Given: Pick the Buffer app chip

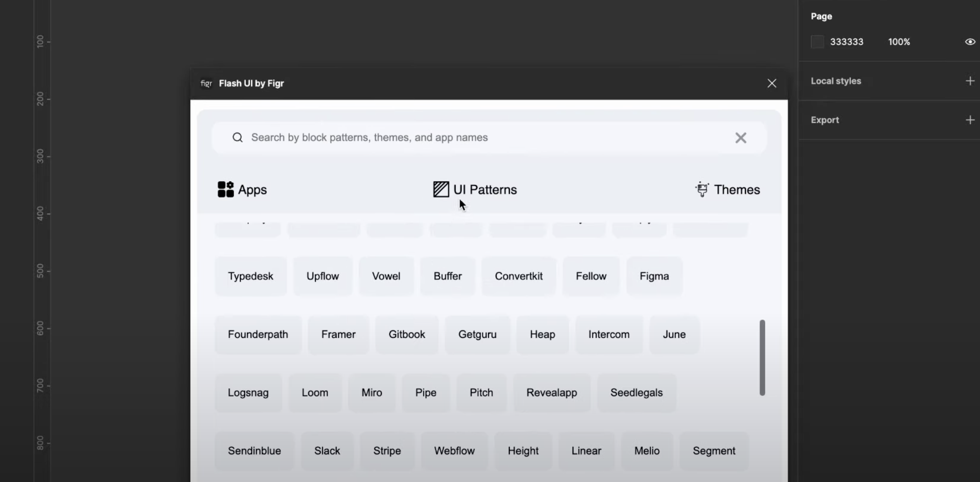Looking at the screenshot, I should 448,276.
